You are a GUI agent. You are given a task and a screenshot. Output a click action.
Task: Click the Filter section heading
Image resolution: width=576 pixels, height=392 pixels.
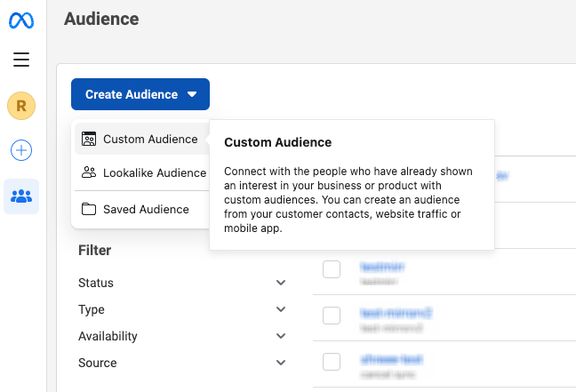tap(95, 251)
